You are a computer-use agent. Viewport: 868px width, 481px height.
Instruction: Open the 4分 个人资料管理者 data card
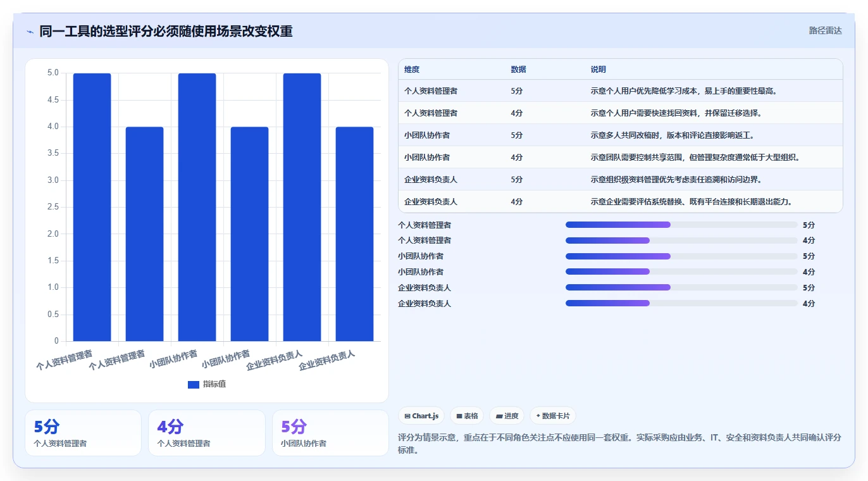tap(207, 433)
